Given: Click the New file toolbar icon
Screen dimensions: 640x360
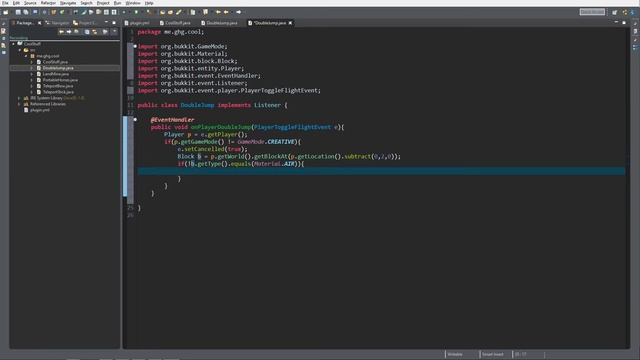Looking at the screenshot, I should (x=5, y=12).
